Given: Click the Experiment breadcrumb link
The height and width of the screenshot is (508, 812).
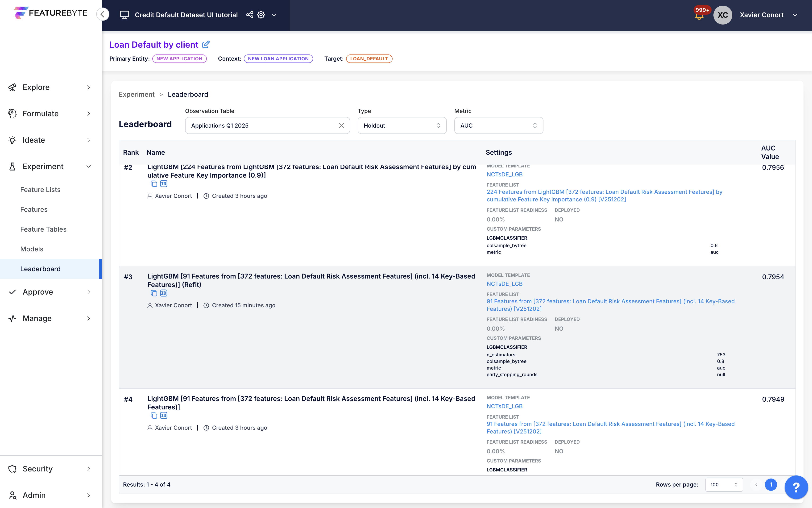Looking at the screenshot, I should tap(136, 94).
